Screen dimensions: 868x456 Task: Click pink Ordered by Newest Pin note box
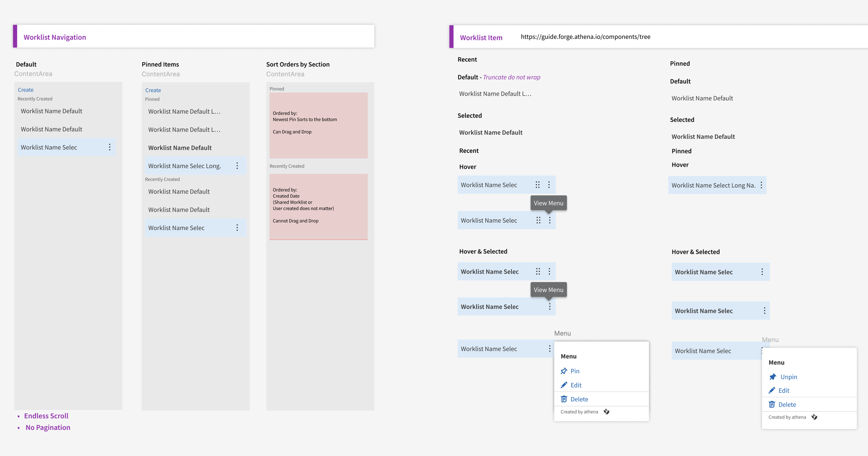coord(318,125)
